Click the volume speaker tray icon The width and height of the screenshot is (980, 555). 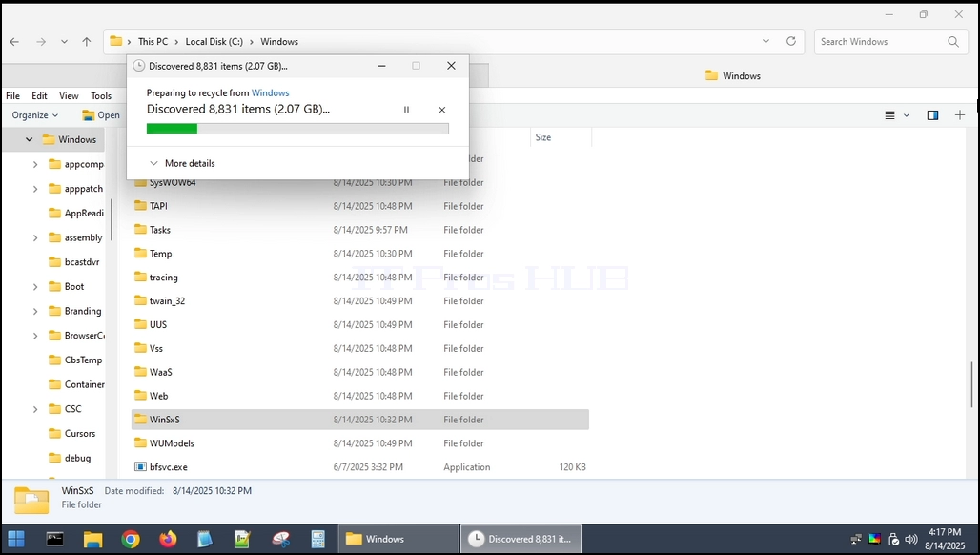[x=911, y=539]
